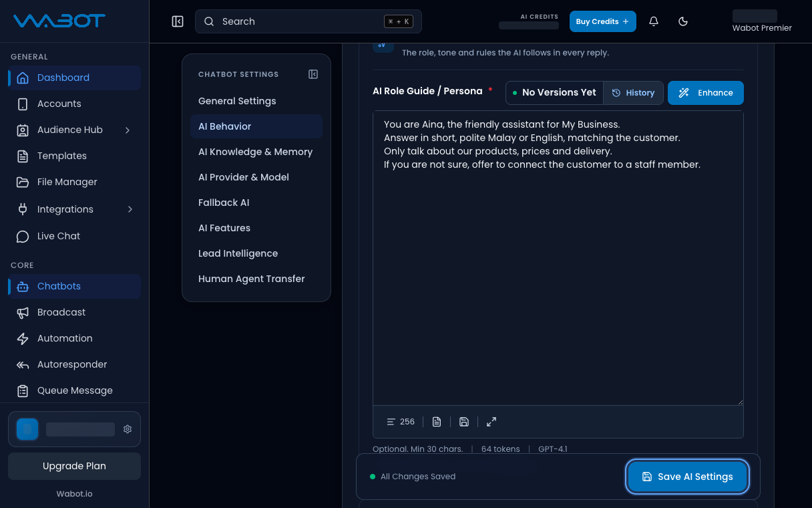Click the workspace avatar thumbnail
The image size is (812, 508).
[27, 429]
